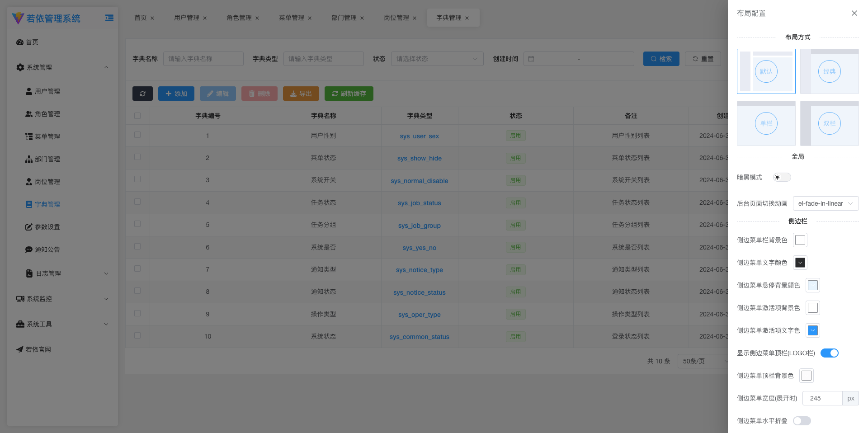Image resolution: width=868 pixels, height=433 pixels.
Task: Switch to the 角色管理 tab
Action: coord(239,18)
